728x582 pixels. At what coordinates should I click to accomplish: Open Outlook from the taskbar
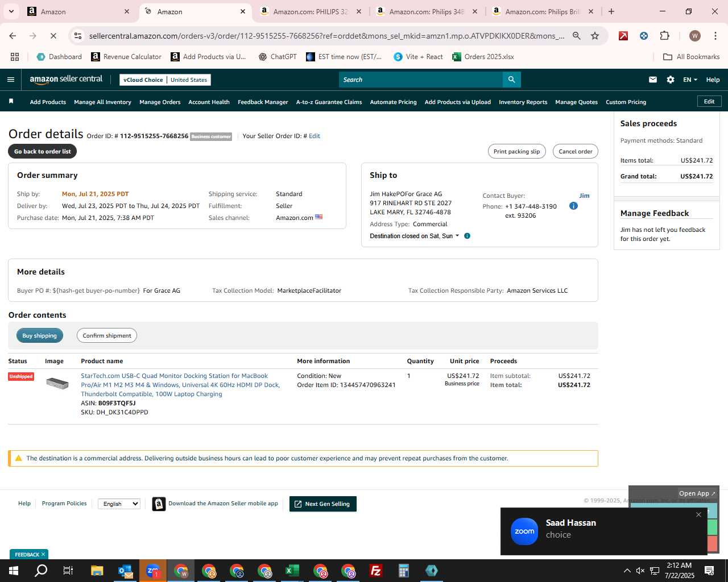point(125,571)
